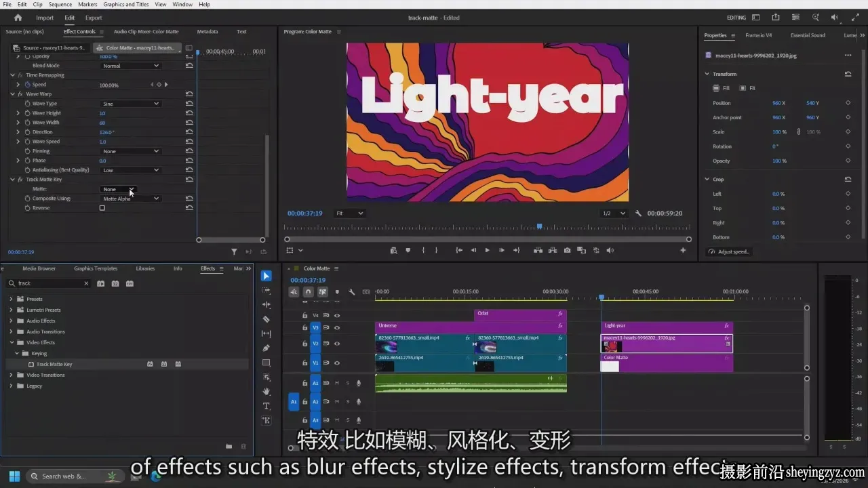
Task: Switch to the Media Browser tab
Action: [39, 268]
